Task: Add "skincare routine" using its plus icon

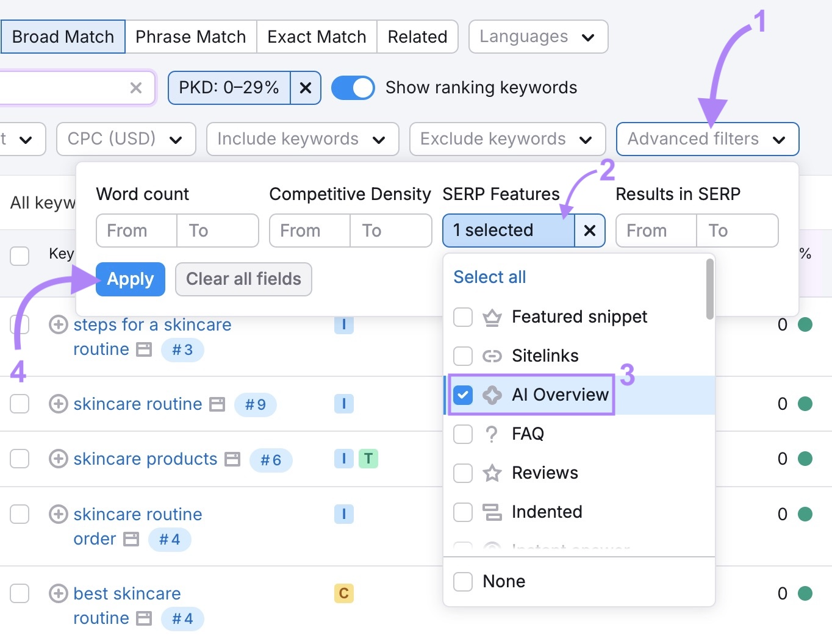Action: 58,404
